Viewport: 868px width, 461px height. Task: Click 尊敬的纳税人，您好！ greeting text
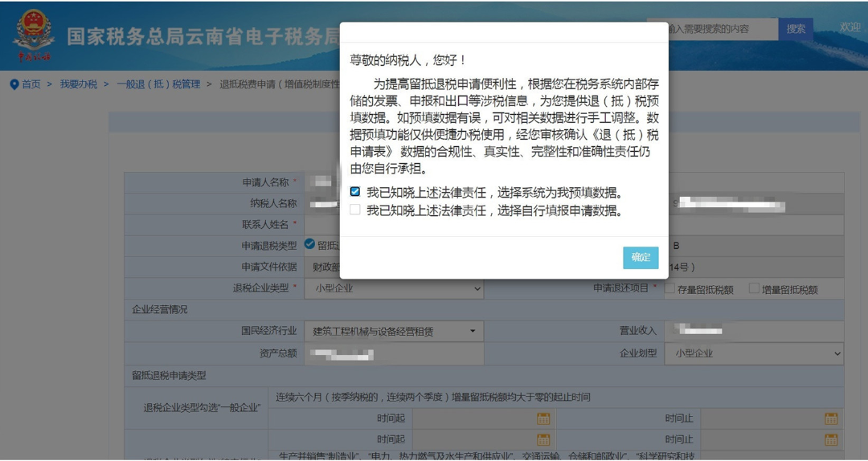[409, 60]
